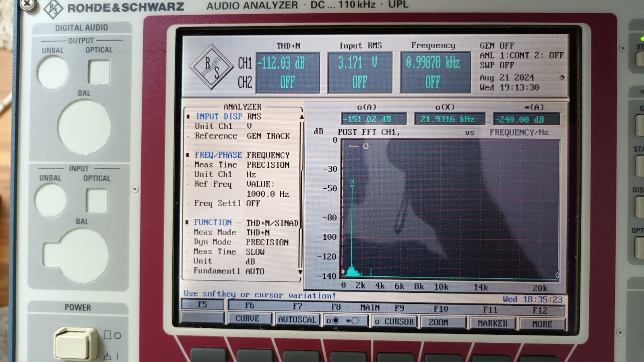This screenshot has width=644, height=362.
Task: Select the Reference GEN TRACK setting
Action: pyautogui.click(x=242, y=136)
